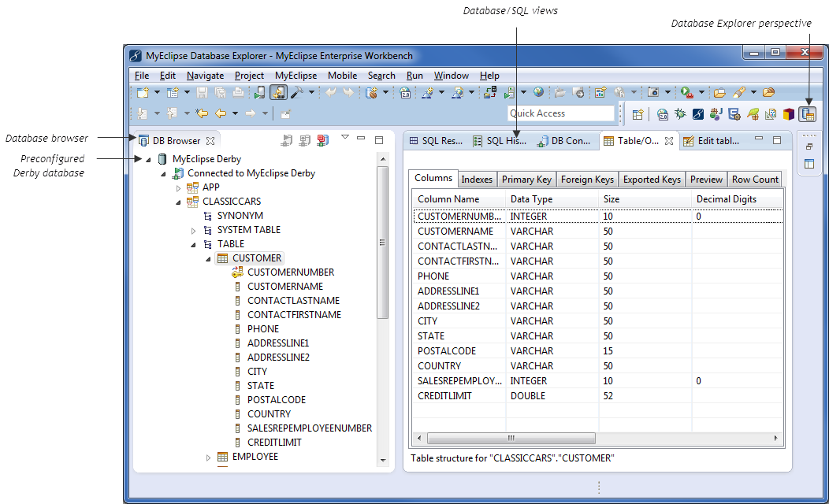Select the Row Count tab
The height and width of the screenshot is (504, 829).
755,180
